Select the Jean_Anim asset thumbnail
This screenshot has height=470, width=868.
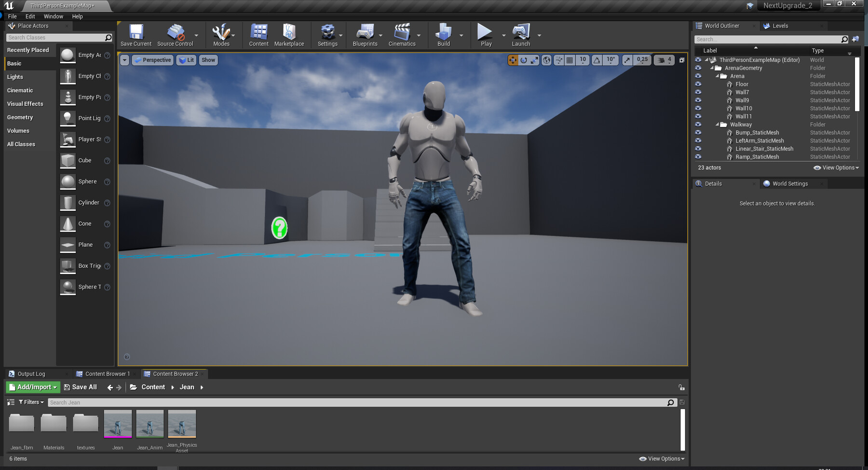pos(149,424)
